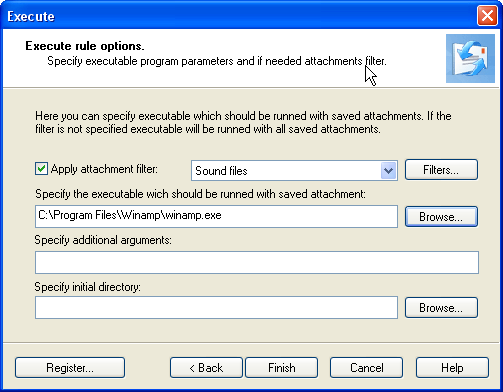Click the 'Specify additional arguments:' label

103,240
